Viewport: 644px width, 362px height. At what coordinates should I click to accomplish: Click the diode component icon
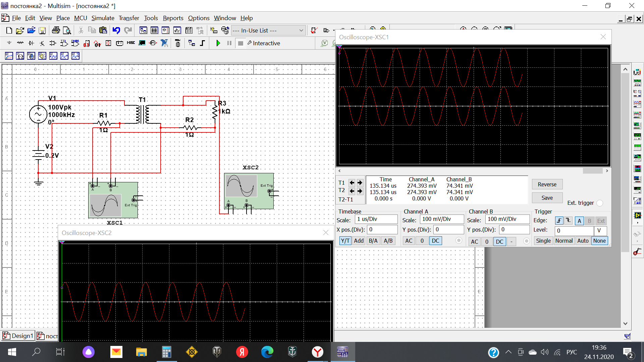pyautogui.click(x=31, y=43)
